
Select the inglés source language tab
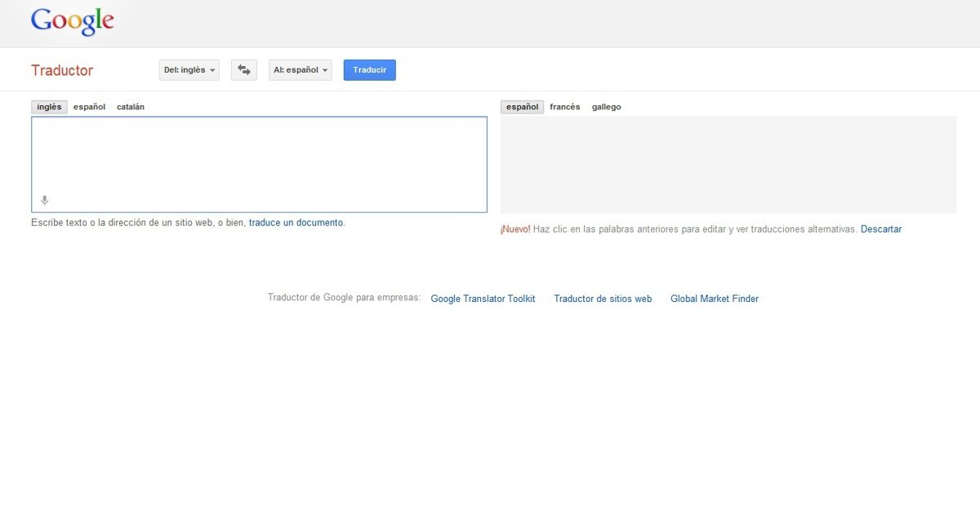(x=49, y=107)
